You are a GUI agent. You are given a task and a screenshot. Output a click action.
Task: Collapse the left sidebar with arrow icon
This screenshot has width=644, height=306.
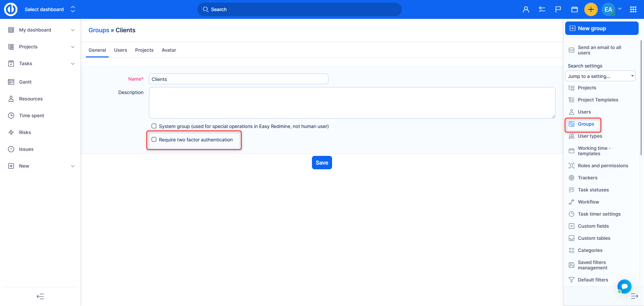coord(40,296)
